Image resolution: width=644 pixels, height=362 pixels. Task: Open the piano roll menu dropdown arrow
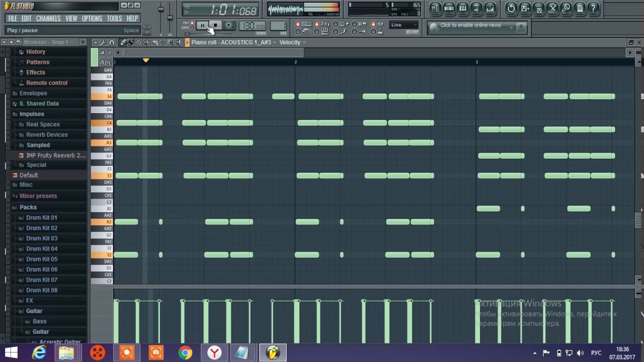[96, 42]
